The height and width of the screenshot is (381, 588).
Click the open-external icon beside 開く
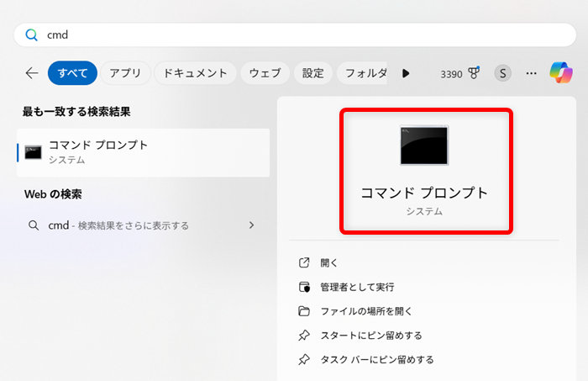(x=304, y=262)
